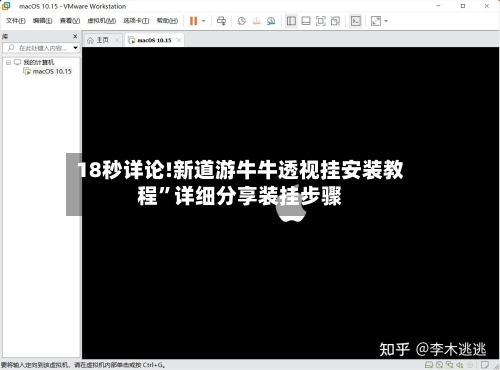Open the 选项卡(T) menu

(136, 21)
